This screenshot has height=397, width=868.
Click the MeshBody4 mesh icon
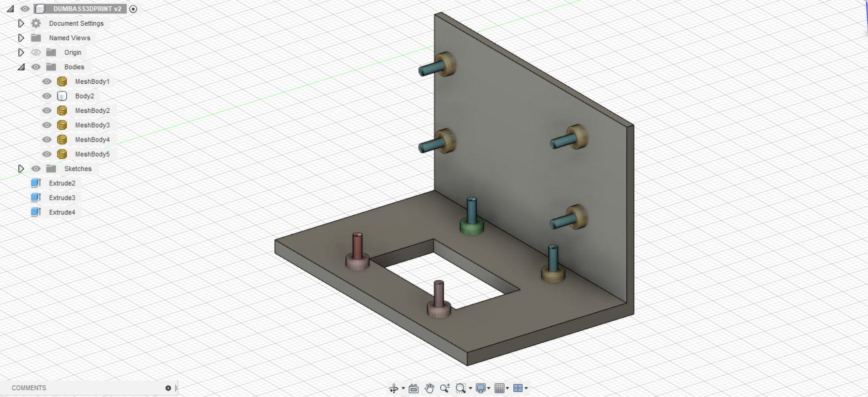click(x=62, y=139)
